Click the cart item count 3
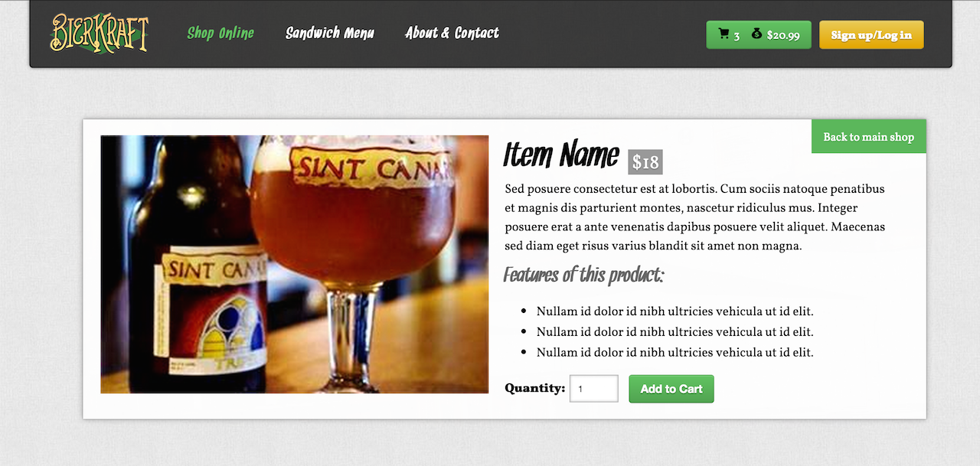 tap(737, 35)
